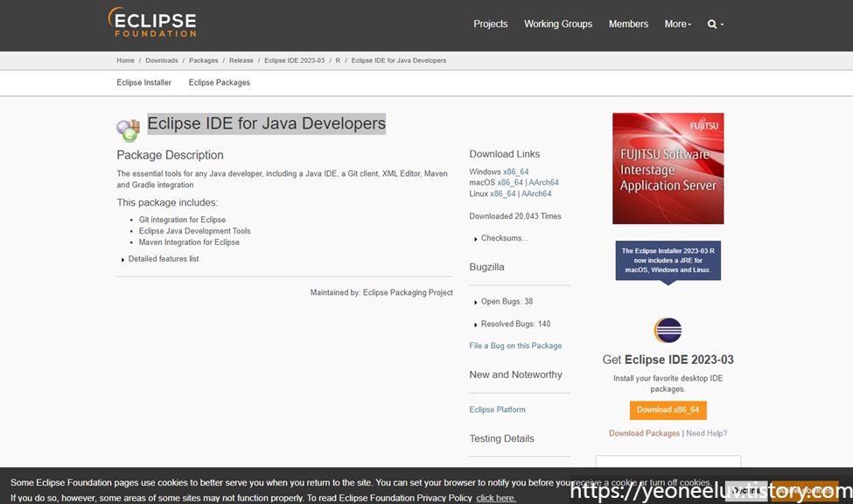Expand Open Bugs: 38
The width and height of the screenshot is (853, 504).
tap(503, 302)
